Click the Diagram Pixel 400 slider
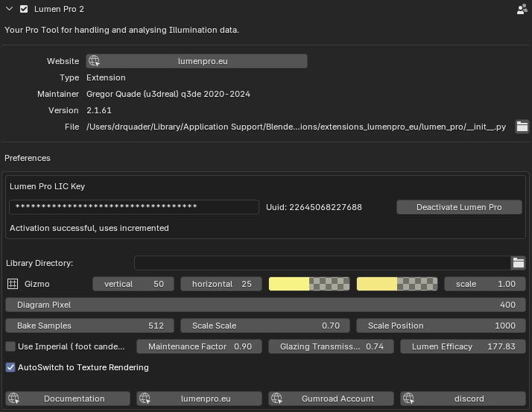Image resolution: width=532 pixels, height=412 pixels. [x=265, y=305]
